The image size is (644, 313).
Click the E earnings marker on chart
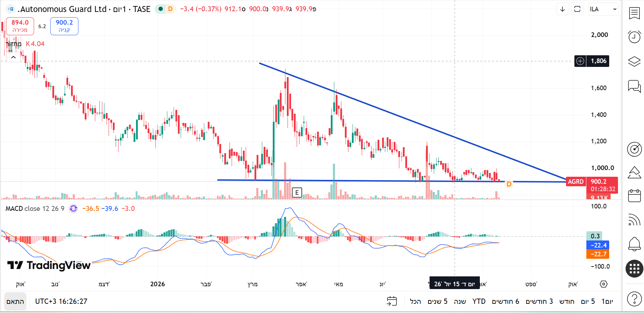[x=297, y=193]
